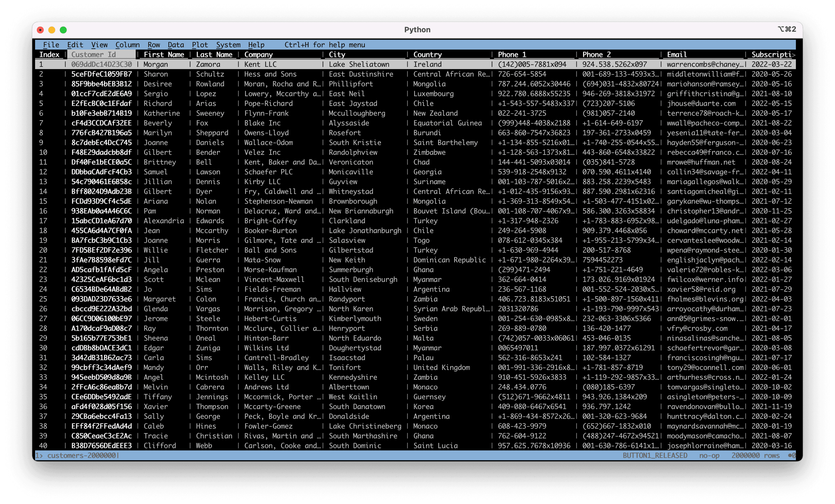Click country 'New Zealand' in row 6

coord(435,113)
